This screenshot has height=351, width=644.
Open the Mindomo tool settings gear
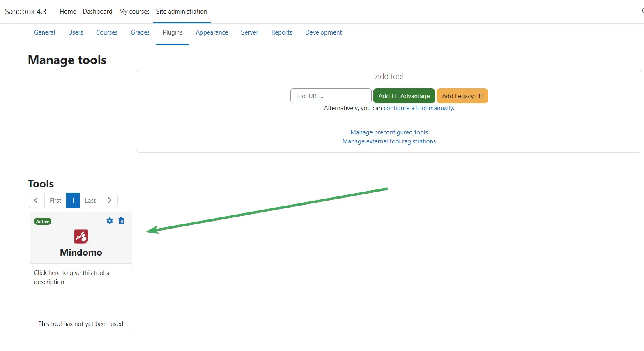[110, 221]
